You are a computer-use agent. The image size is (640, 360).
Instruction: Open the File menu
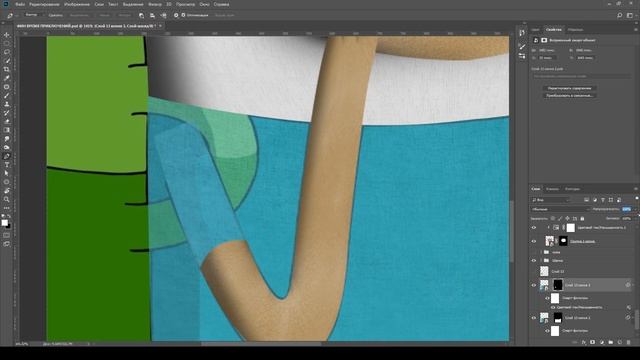click(x=20, y=4)
